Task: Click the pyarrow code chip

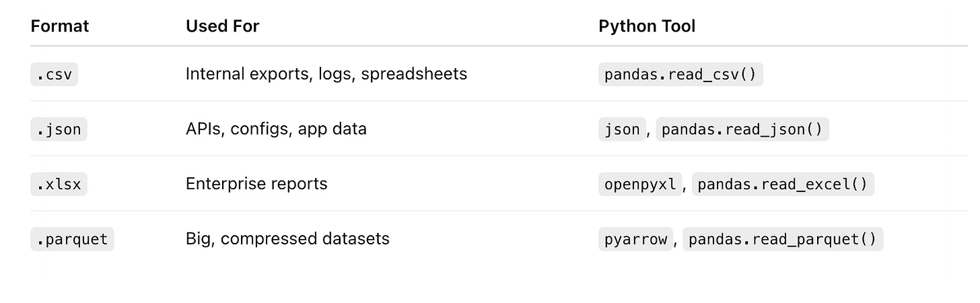Action: [635, 239]
